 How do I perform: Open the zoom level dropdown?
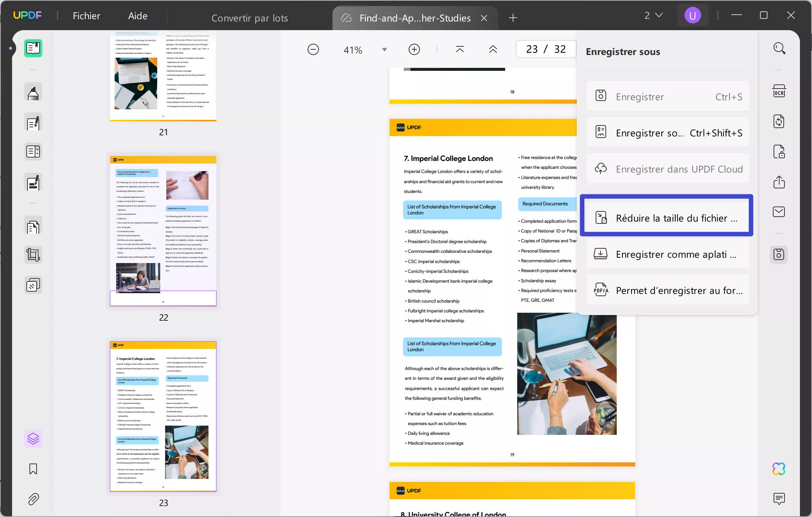click(384, 50)
